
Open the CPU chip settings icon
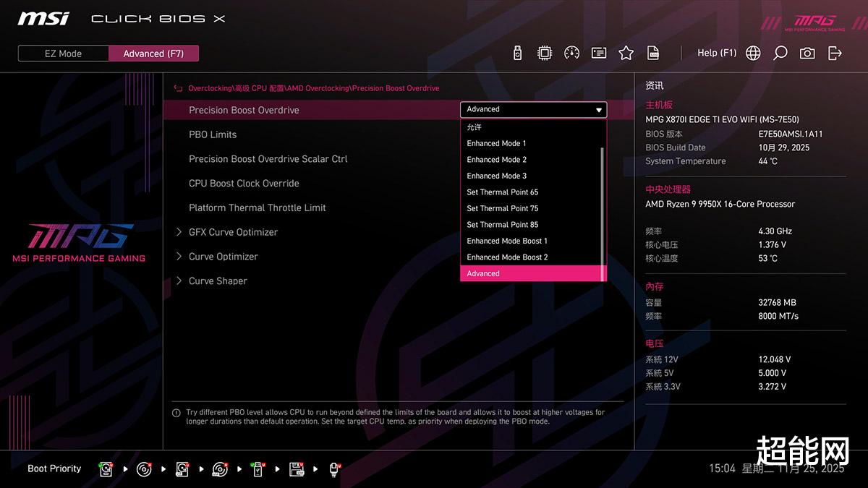point(545,53)
